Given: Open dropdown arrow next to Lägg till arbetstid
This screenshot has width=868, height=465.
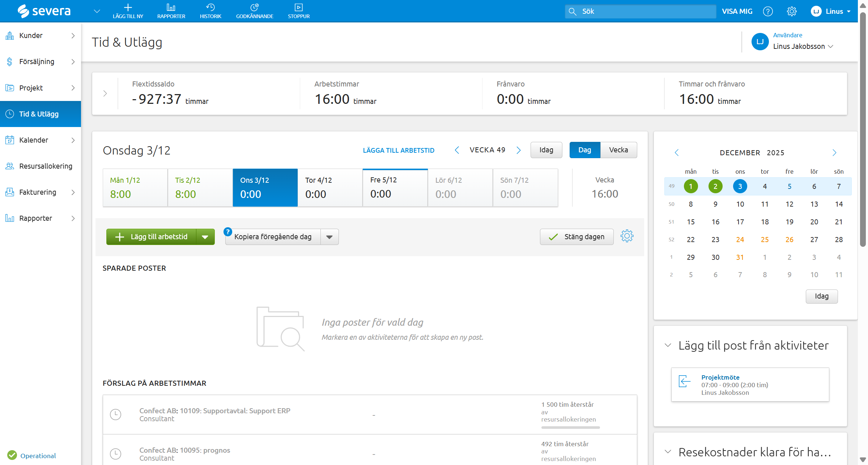Looking at the screenshot, I should (x=205, y=237).
